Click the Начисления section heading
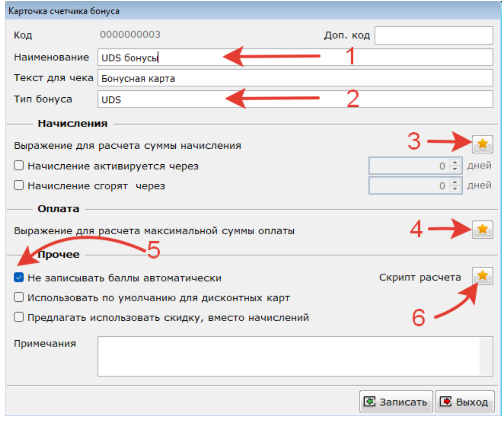 point(72,123)
